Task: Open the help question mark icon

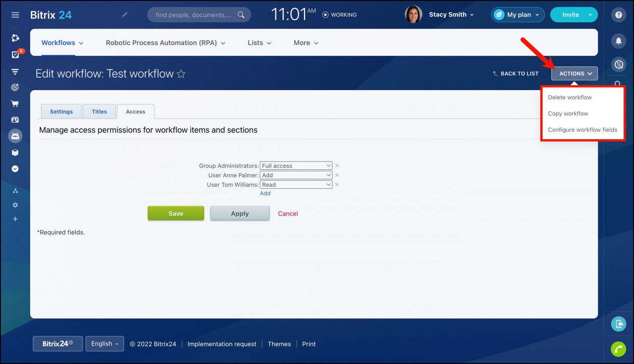Action: click(619, 15)
